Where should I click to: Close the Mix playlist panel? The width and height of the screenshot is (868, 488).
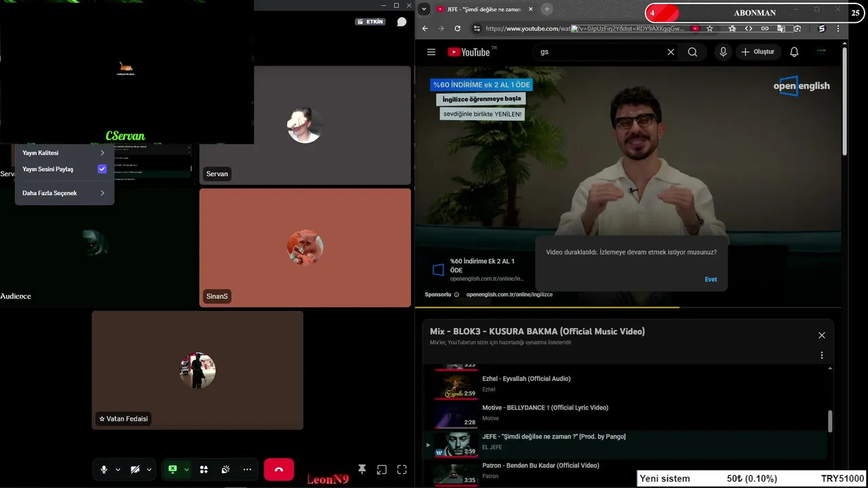822,335
